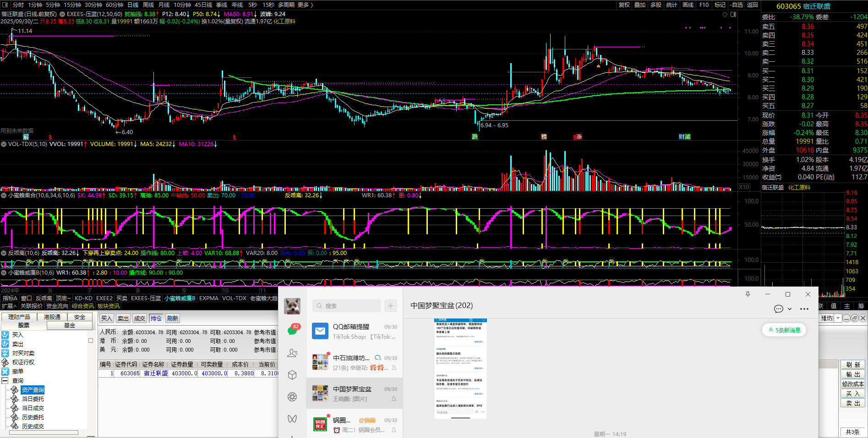
Task: Select the 基金 tab in trade panel
Action: (69, 325)
